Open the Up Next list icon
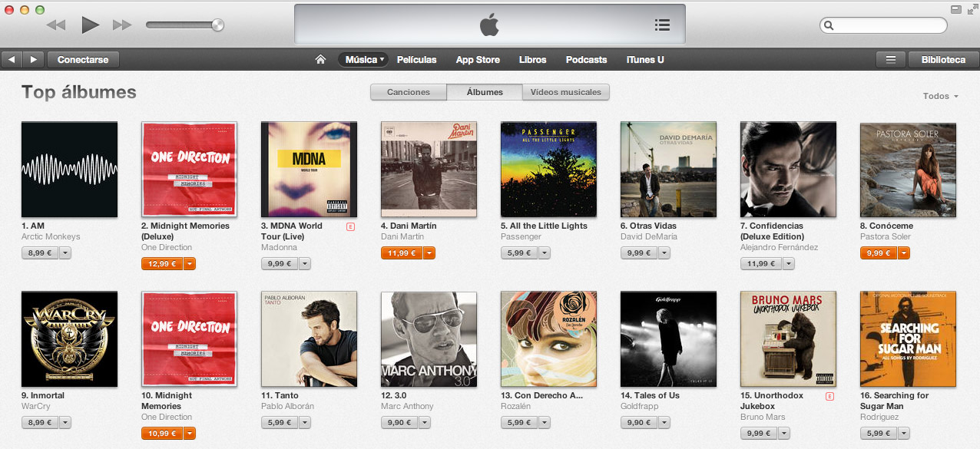980x449 pixels. pos(662,25)
